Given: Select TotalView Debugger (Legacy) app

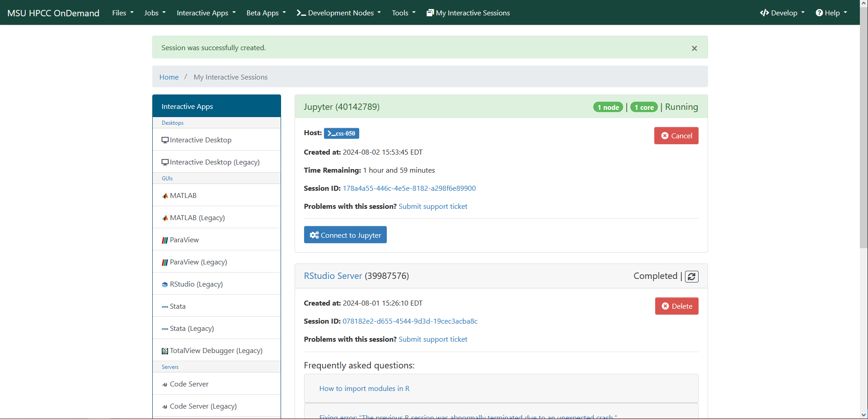Looking at the screenshot, I should click(216, 351).
